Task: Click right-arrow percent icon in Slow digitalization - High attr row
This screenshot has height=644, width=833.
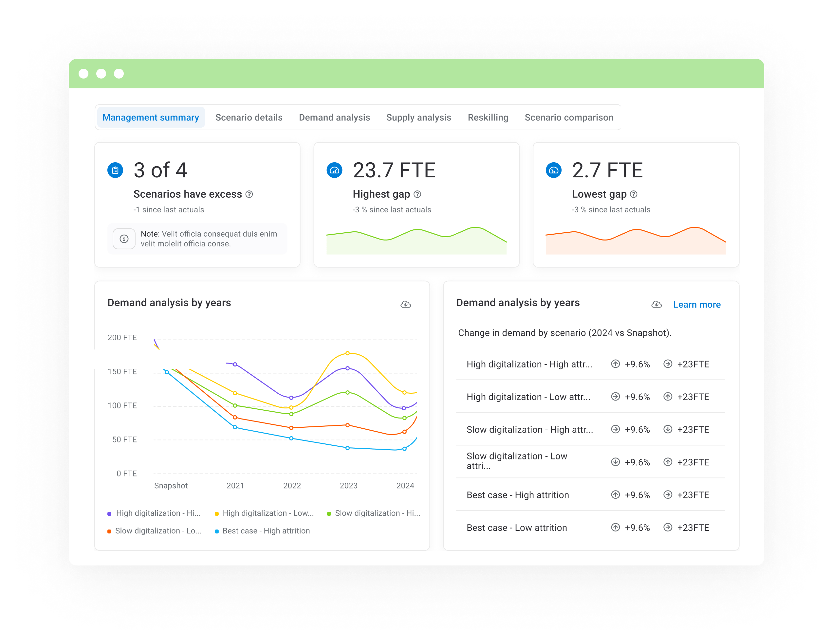Action: [615, 429]
